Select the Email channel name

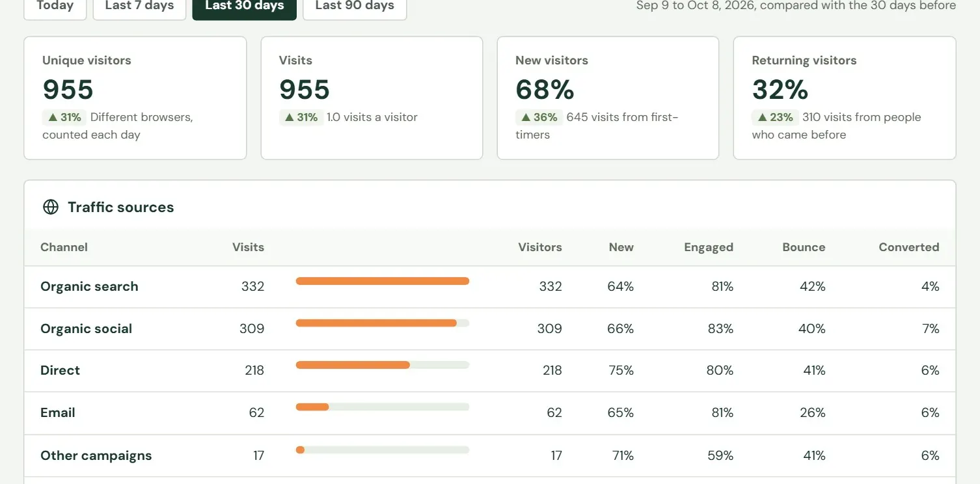tap(58, 412)
